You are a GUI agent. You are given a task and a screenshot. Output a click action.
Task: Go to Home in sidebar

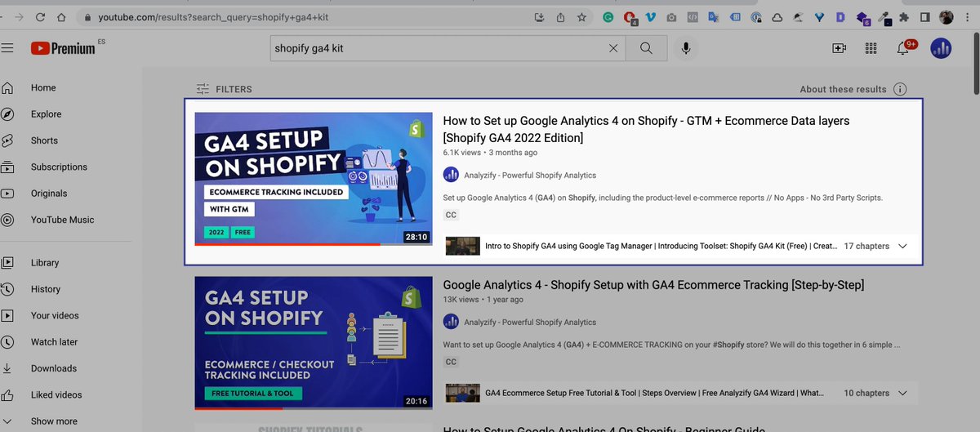click(x=43, y=88)
